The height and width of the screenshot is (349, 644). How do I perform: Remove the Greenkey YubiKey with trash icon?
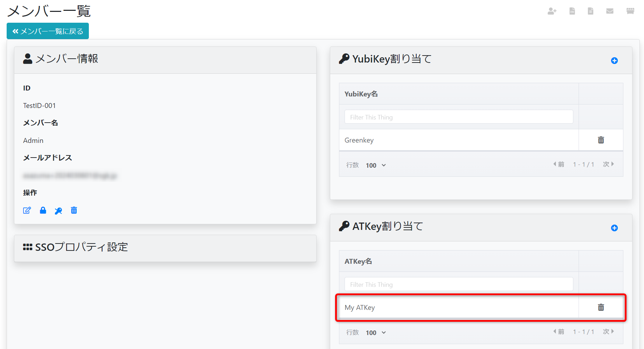pyautogui.click(x=601, y=140)
